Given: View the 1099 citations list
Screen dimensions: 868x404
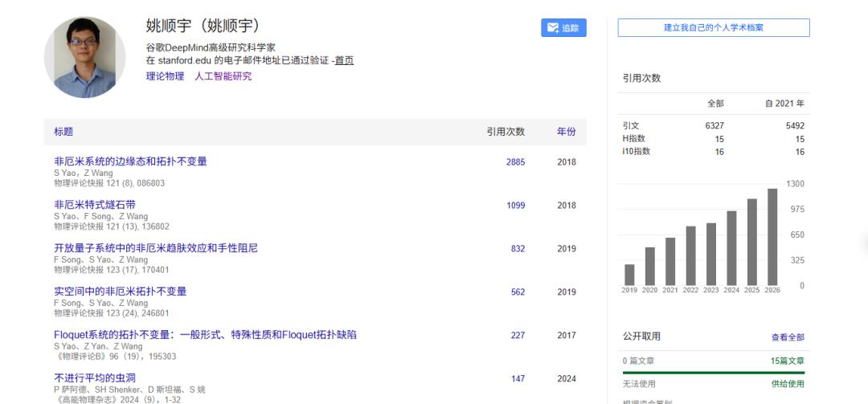Looking at the screenshot, I should tap(515, 206).
